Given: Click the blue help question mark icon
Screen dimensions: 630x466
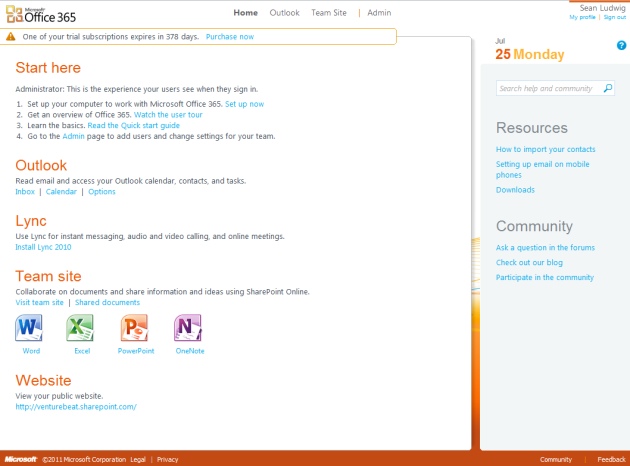Looking at the screenshot, I should [621, 45].
